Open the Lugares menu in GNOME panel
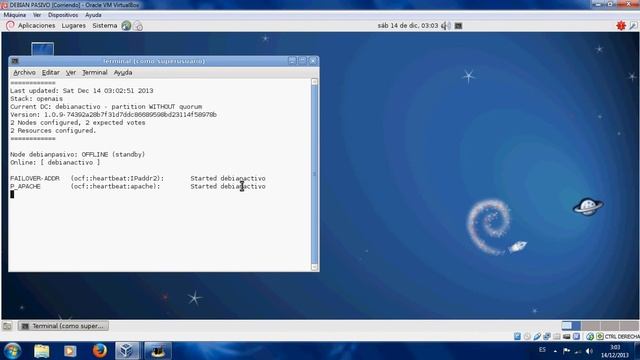The width and height of the screenshot is (640, 360). (73, 25)
